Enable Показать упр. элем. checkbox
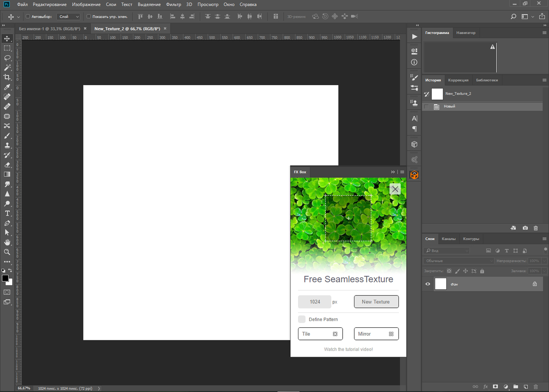The height and width of the screenshot is (392, 549). pyautogui.click(x=89, y=16)
